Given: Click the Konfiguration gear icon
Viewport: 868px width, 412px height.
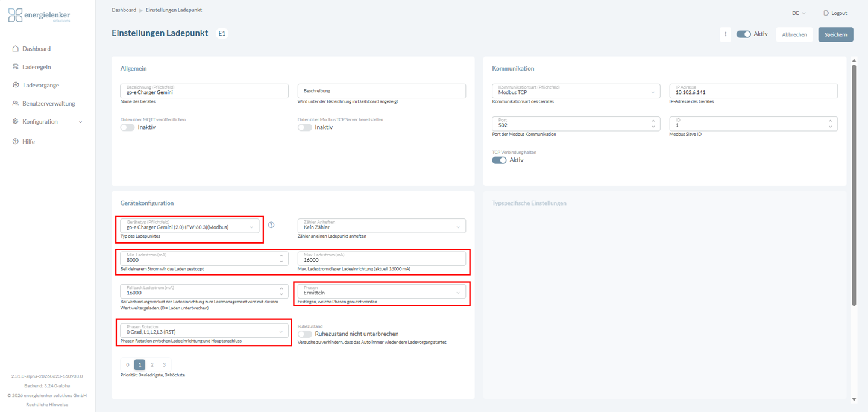Looking at the screenshot, I should [x=16, y=121].
